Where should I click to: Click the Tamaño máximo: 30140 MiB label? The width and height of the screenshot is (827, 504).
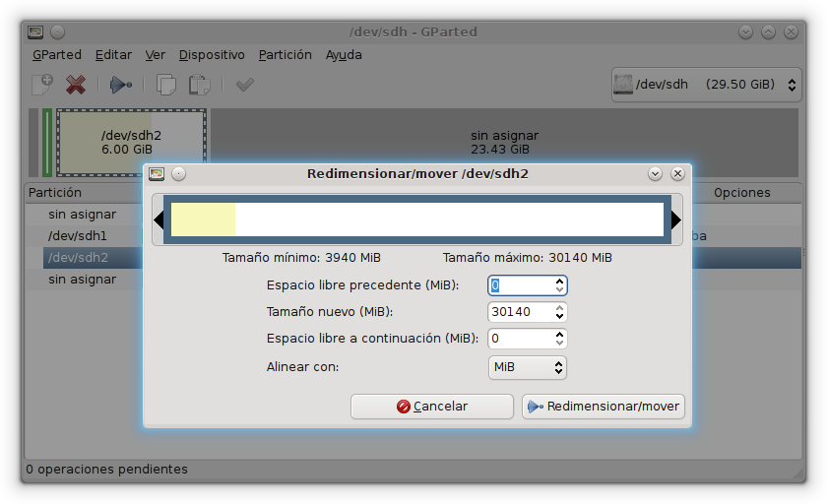(528, 257)
